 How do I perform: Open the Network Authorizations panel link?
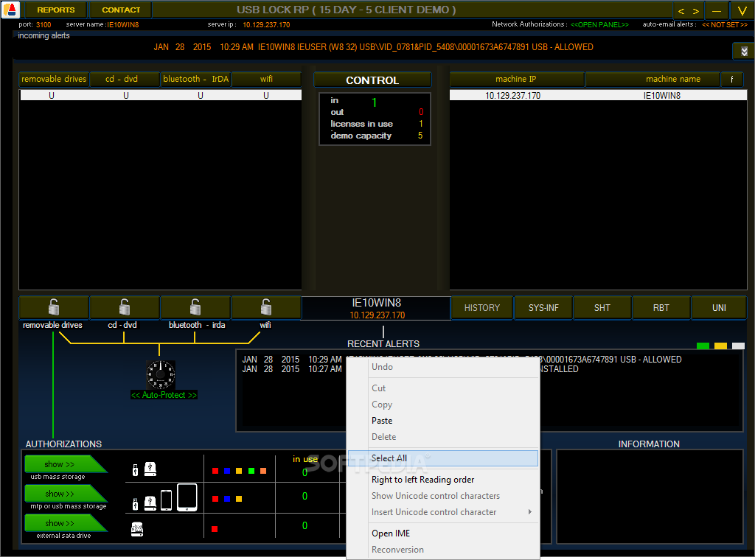tap(599, 24)
